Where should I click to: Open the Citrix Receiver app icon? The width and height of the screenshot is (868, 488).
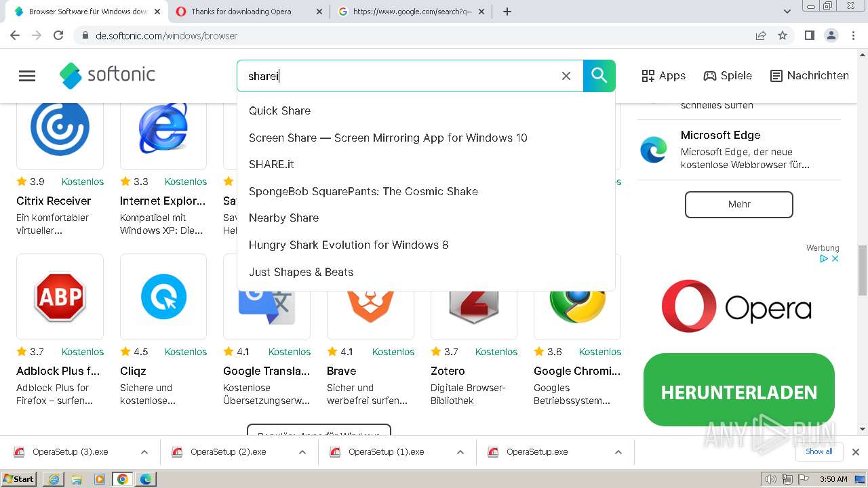click(60, 129)
